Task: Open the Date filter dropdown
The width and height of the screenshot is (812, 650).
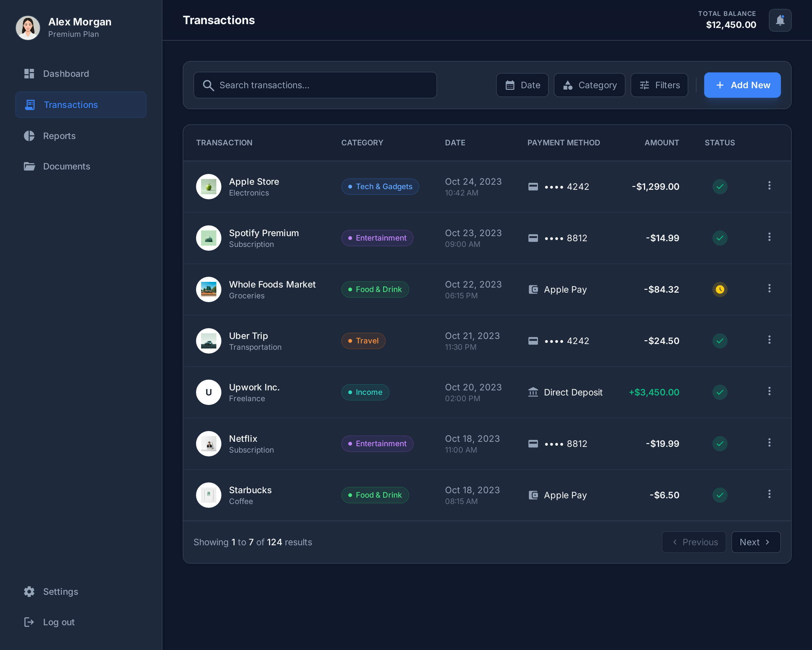Action: point(522,85)
